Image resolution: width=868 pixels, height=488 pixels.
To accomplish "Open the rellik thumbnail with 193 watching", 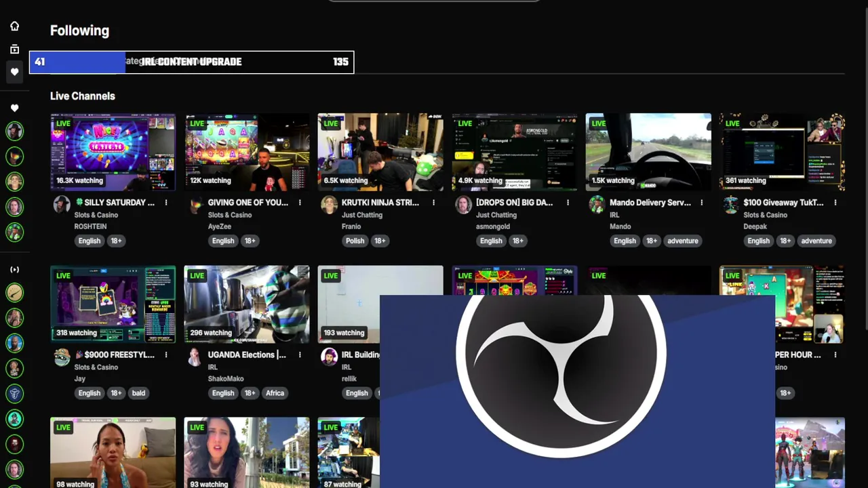I will [349, 304].
